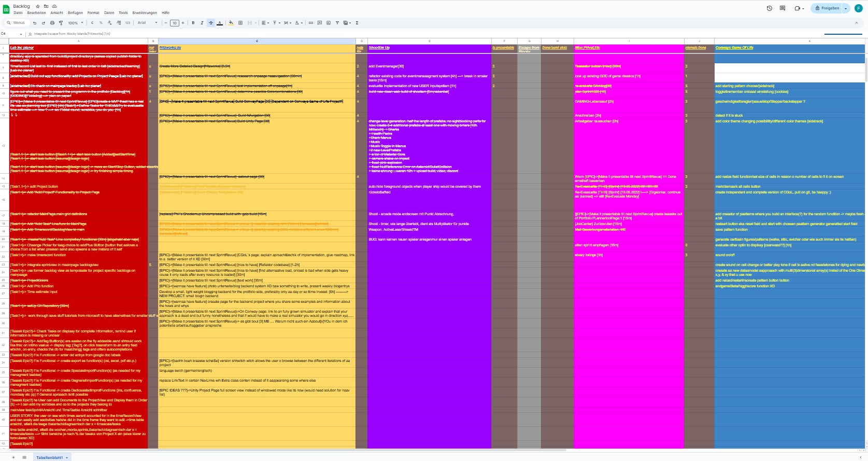The height and width of the screenshot is (461, 868).
Task: Increase font size with plus button
Action: point(183,23)
